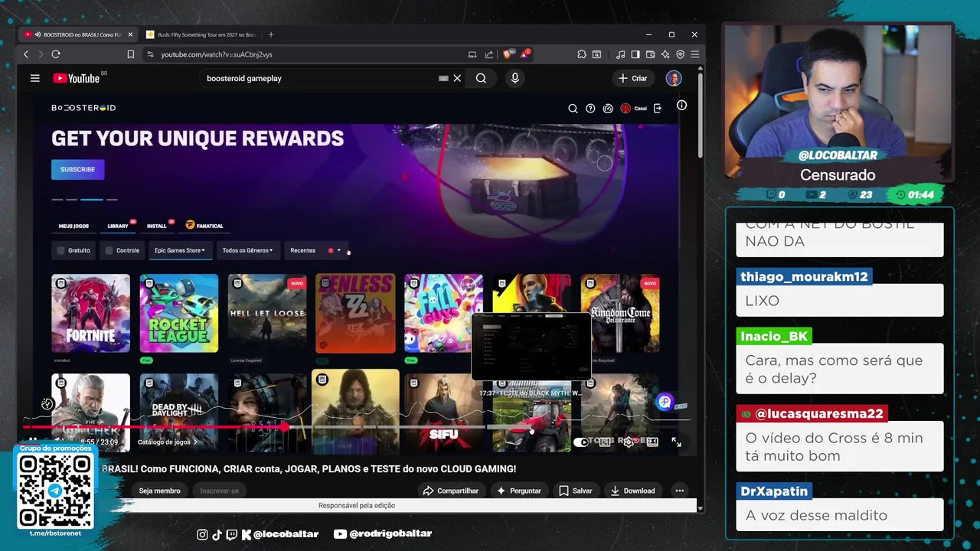This screenshot has width=980, height=551.
Task: Open the YouTube account avatar menu
Action: (673, 78)
